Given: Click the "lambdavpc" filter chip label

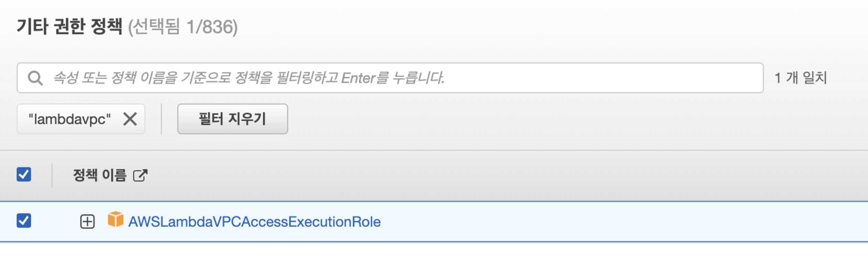Looking at the screenshot, I should pos(69,119).
